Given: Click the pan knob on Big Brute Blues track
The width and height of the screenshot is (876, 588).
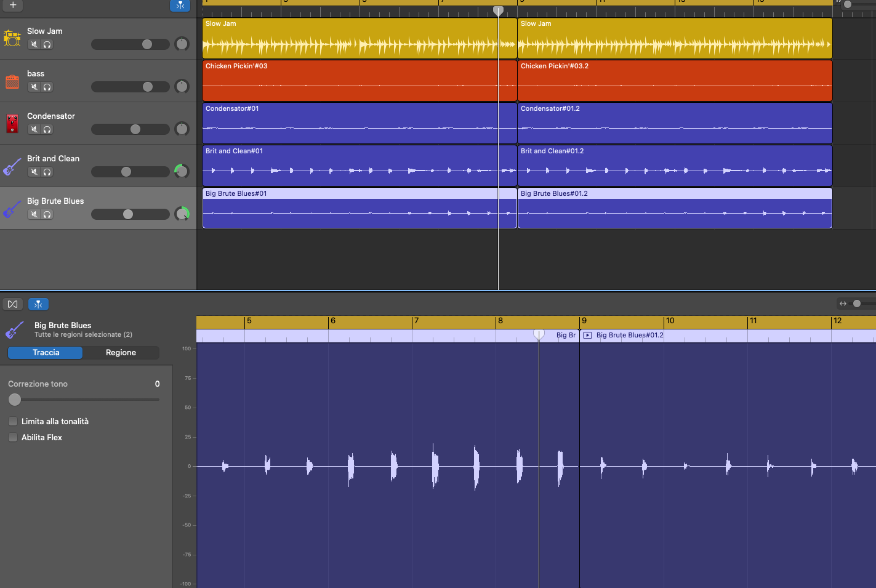Looking at the screenshot, I should click(182, 214).
